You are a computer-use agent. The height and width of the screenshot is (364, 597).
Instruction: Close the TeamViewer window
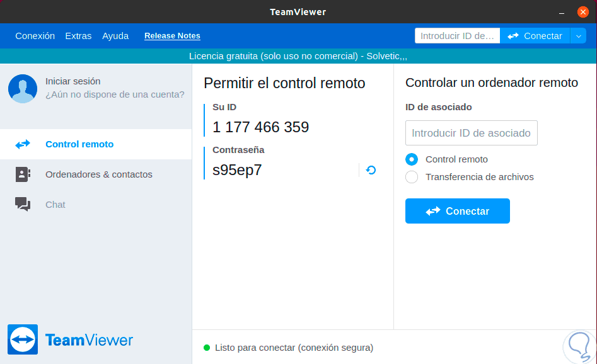coord(583,12)
